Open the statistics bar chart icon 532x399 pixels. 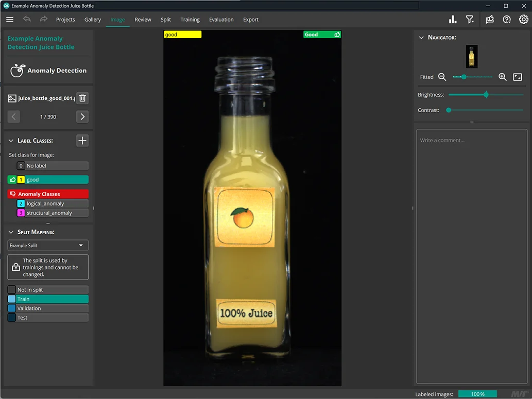tap(453, 20)
